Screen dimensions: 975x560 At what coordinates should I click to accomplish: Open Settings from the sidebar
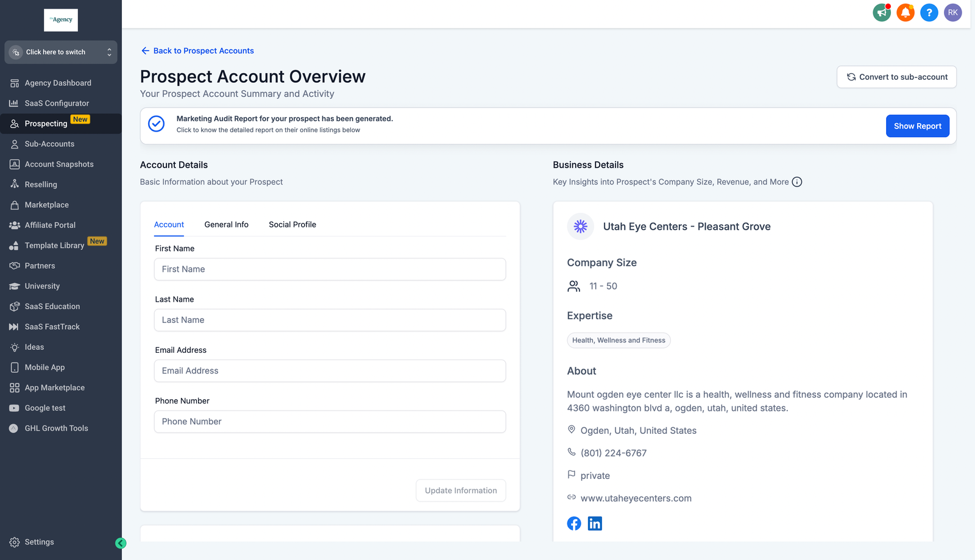39,542
